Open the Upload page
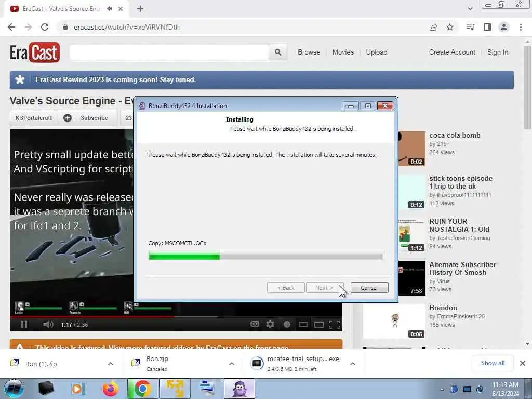 tap(377, 52)
